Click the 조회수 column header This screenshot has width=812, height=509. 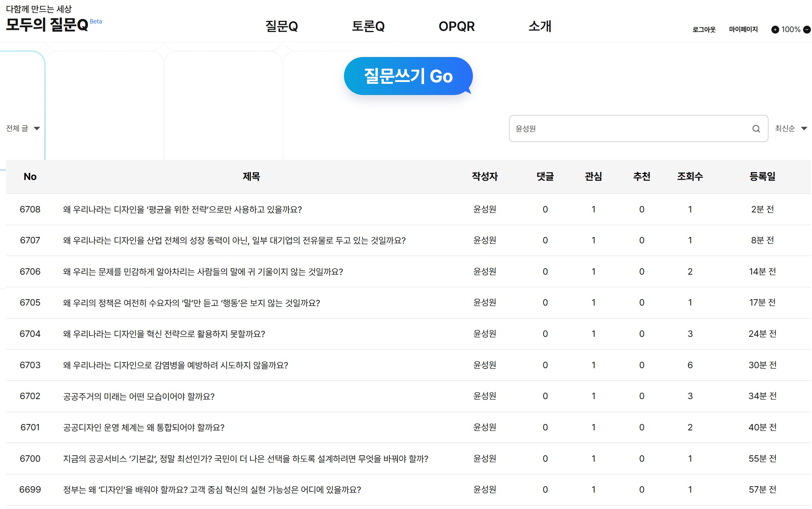pos(690,176)
